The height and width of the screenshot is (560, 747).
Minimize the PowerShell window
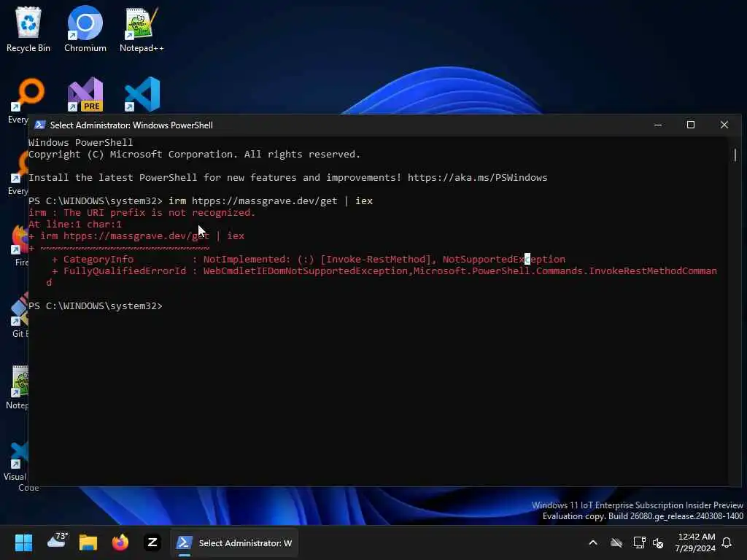(x=658, y=125)
